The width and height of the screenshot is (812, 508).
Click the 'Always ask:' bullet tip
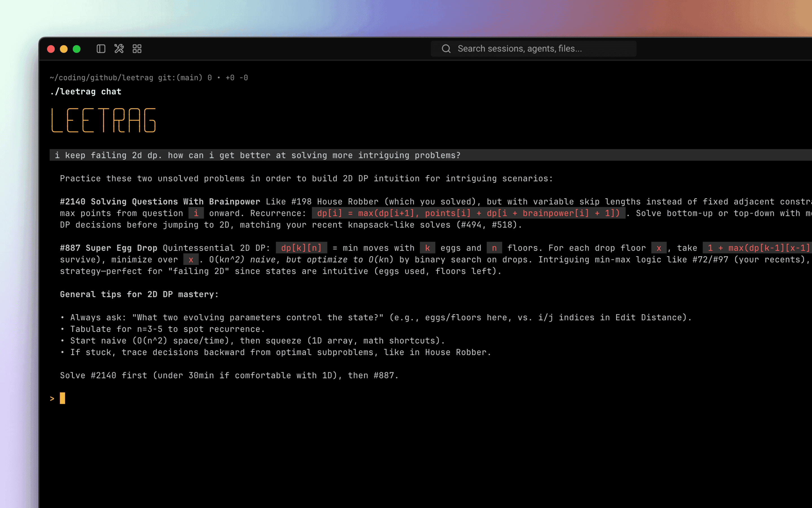[x=376, y=317]
